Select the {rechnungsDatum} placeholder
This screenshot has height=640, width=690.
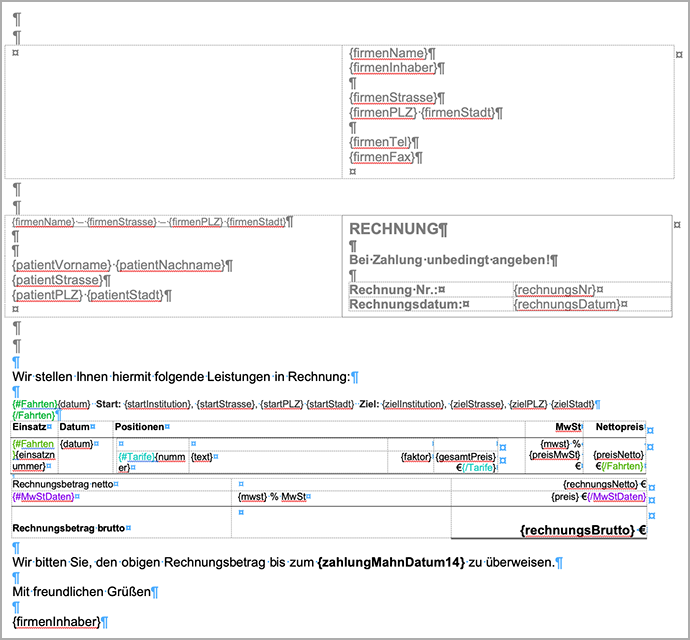[x=567, y=304]
